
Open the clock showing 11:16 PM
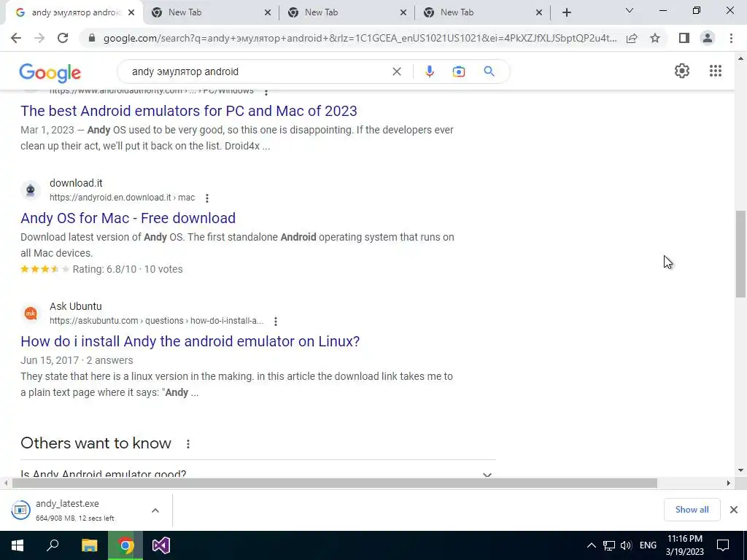(x=684, y=545)
